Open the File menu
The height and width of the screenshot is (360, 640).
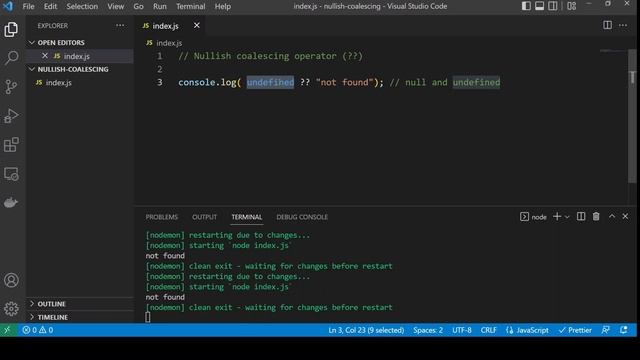coord(29,6)
